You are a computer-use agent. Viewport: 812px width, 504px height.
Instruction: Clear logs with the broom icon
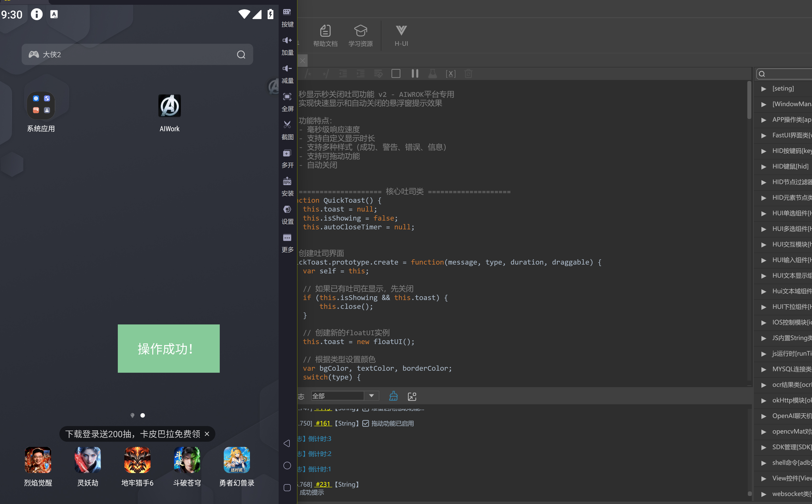click(x=393, y=396)
